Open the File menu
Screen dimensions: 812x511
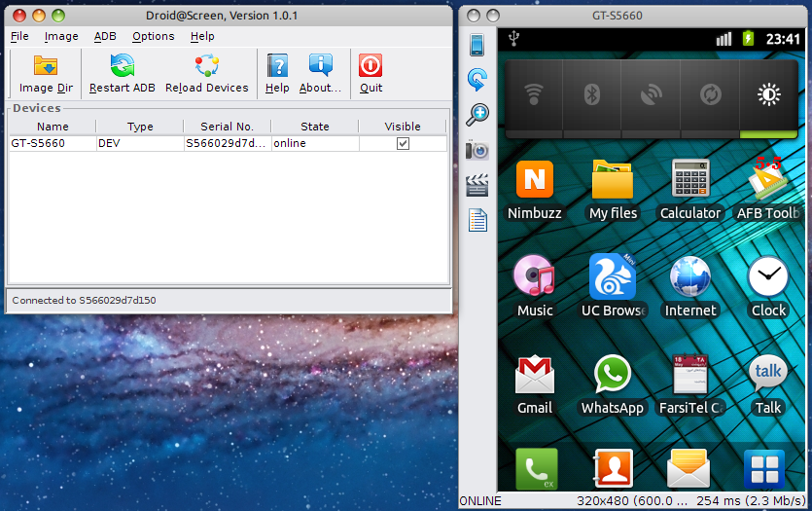pyautogui.click(x=19, y=36)
